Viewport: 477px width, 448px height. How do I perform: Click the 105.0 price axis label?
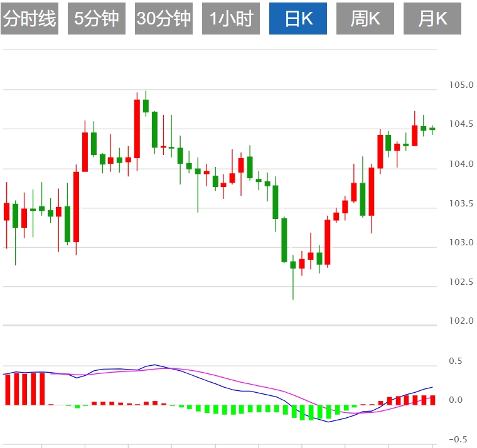[x=461, y=85]
